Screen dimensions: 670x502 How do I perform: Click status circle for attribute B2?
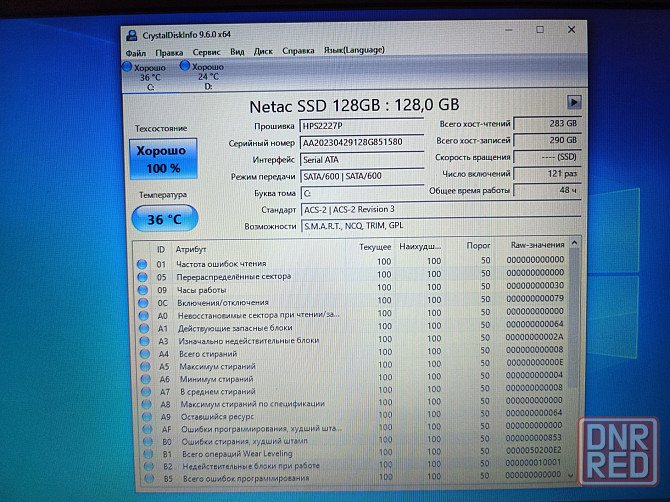pyautogui.click(x=149, y=466)
